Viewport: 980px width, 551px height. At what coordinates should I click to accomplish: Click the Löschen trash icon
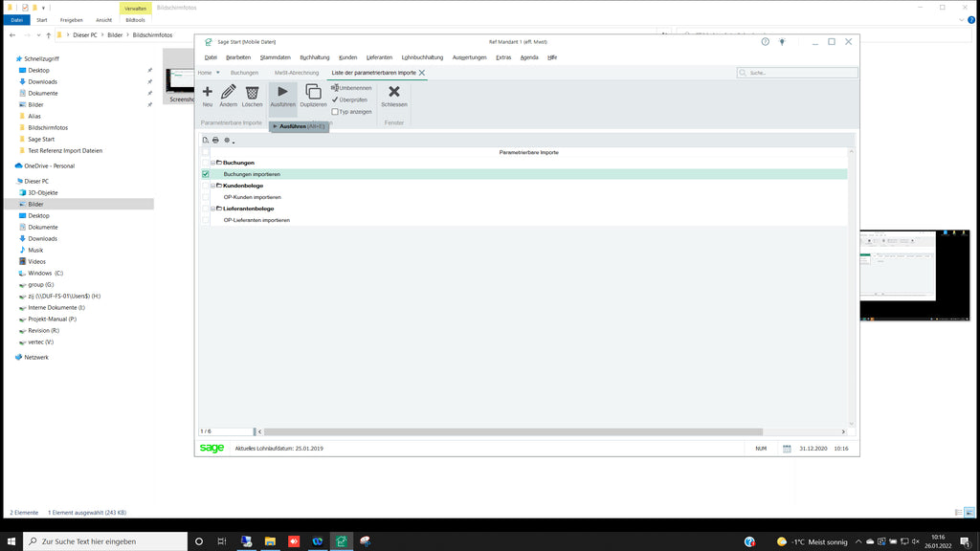pyautogui.click(x=252, y=92)
